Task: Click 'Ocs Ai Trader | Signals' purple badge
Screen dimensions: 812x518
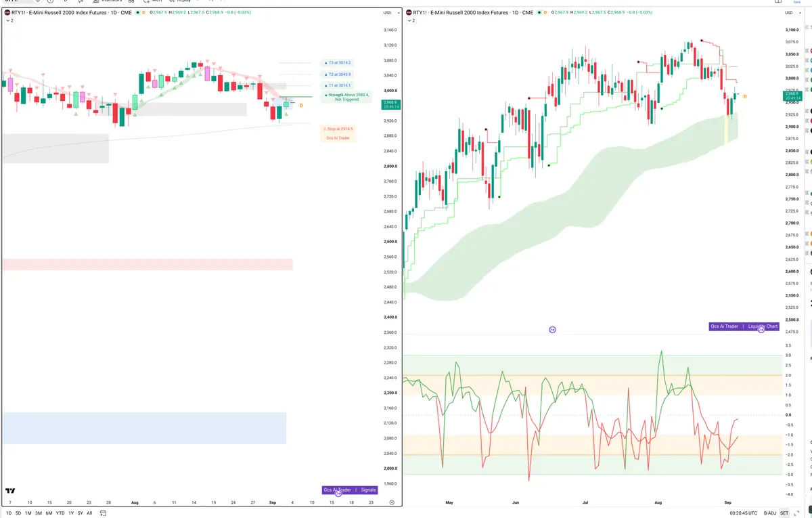Action: point(350,490)
